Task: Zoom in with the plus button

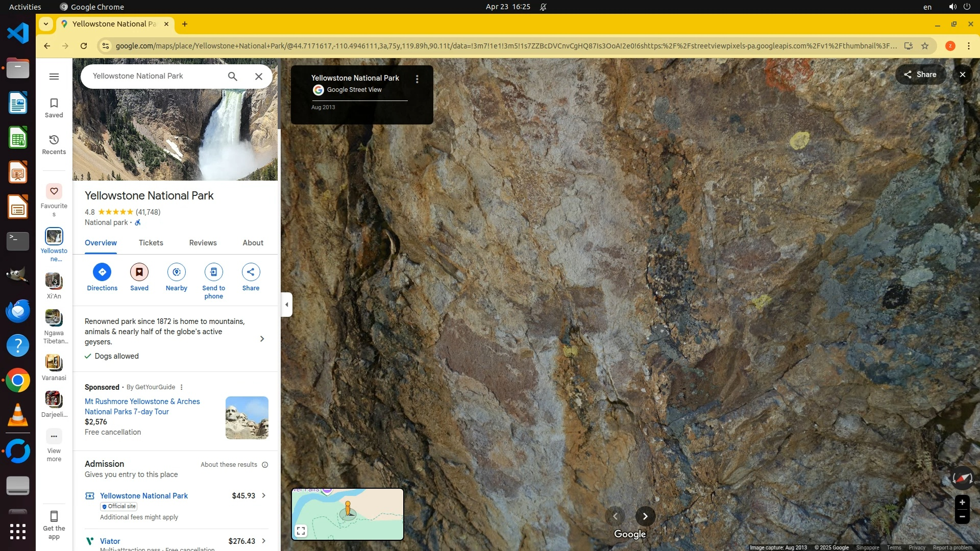Action: pyautogui.click(x=962, y=503)
